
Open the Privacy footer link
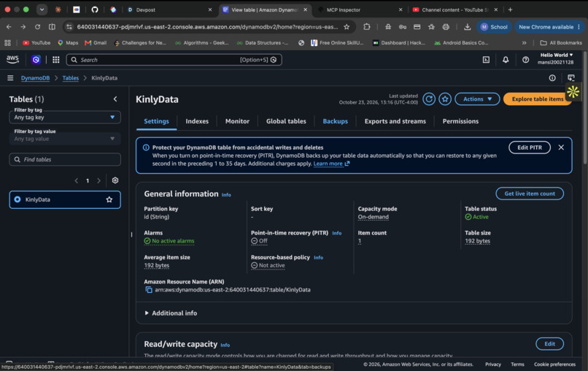point(492,364)
